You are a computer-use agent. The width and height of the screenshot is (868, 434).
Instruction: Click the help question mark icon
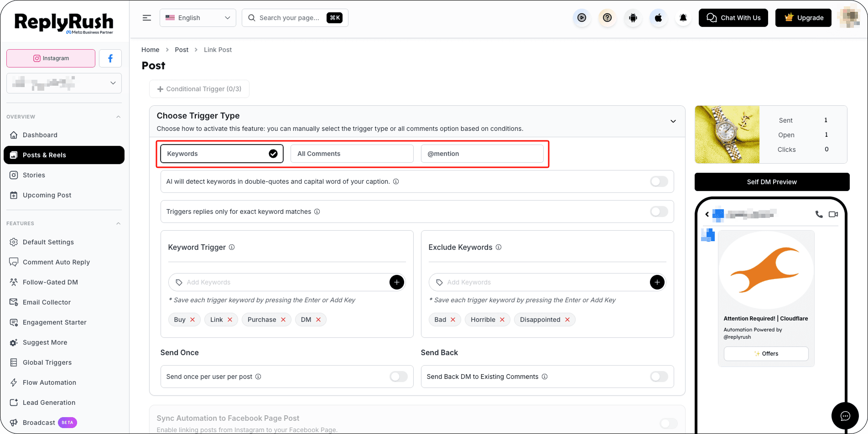[607, 18]
